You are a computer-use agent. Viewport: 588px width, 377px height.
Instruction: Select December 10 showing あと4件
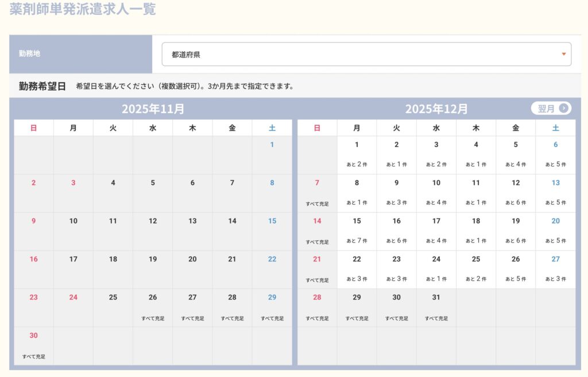[x=436, y=193]
